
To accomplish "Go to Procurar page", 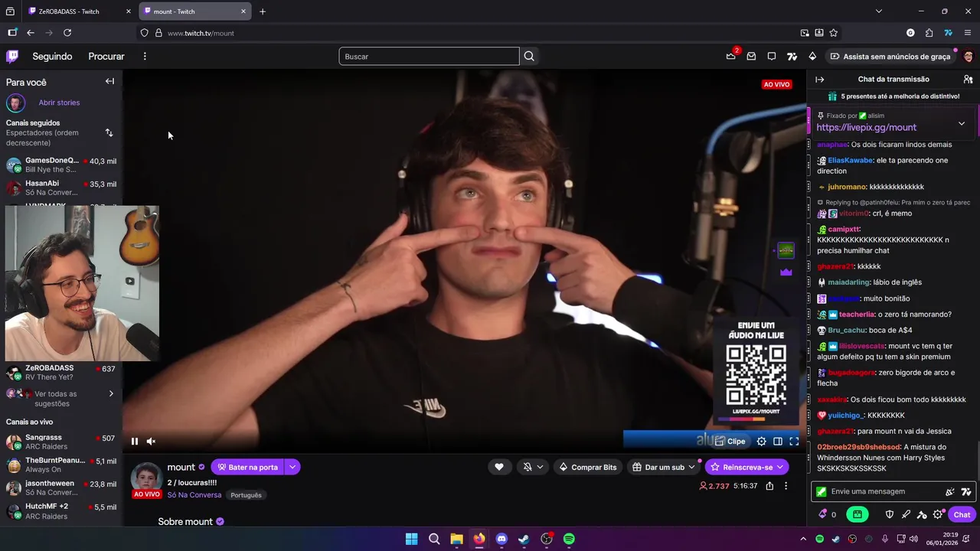I will [106, 56].
